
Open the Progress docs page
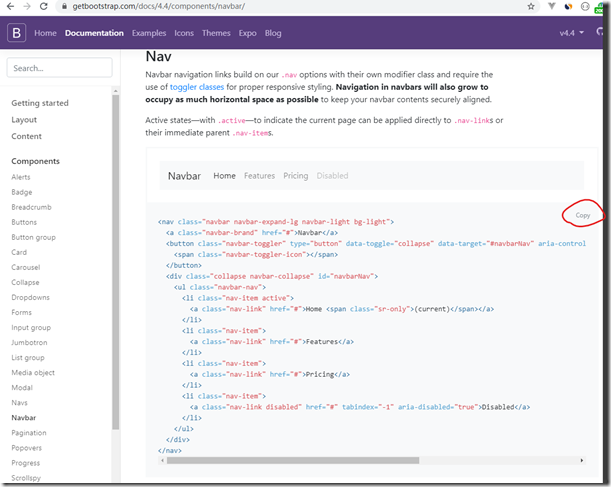(25, 463)
